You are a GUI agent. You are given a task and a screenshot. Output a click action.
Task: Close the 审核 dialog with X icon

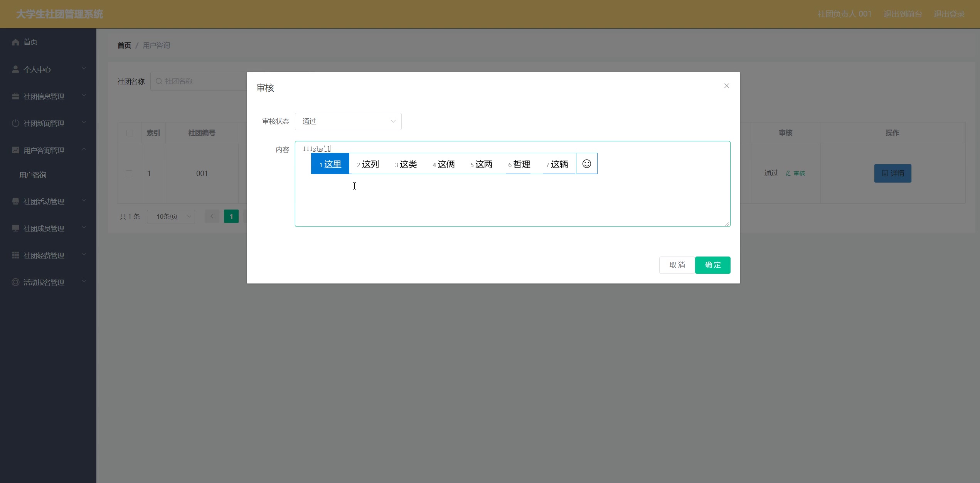726,86
